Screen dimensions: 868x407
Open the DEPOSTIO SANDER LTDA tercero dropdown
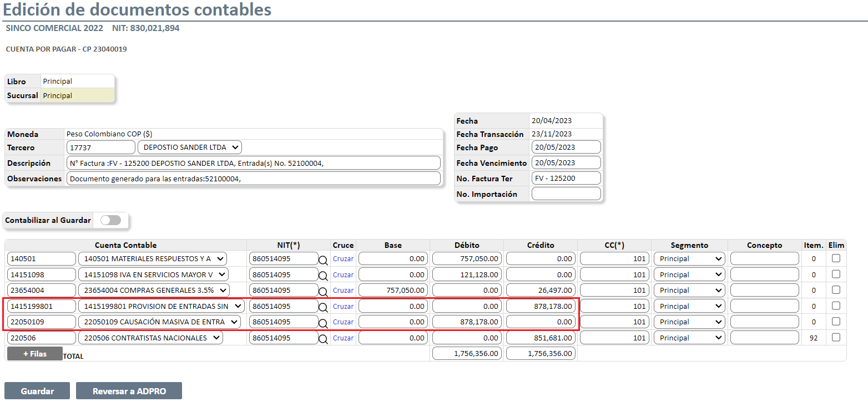[190, 147]
